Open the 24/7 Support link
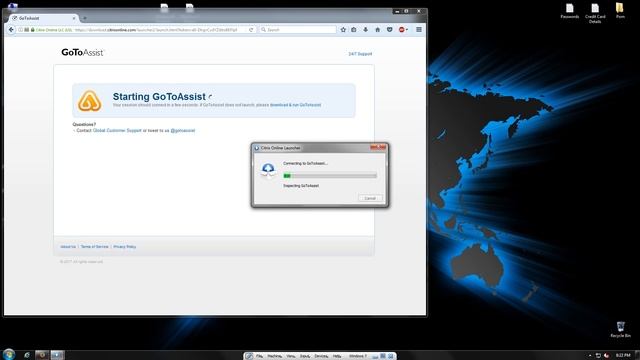 pyautogui.click(x=360, y=54)
